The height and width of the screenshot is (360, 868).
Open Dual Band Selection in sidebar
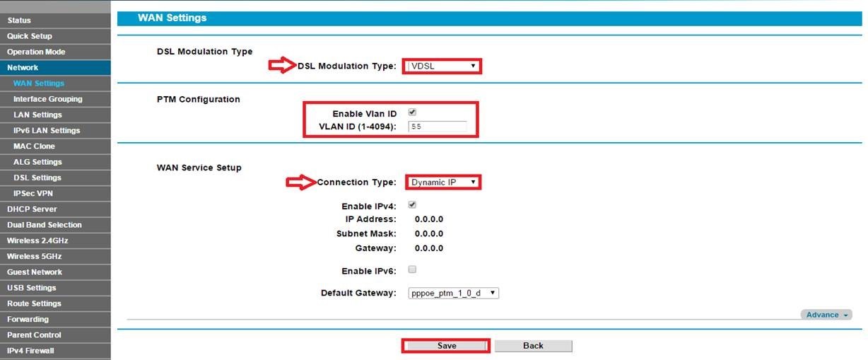click(x=55, y=225)
